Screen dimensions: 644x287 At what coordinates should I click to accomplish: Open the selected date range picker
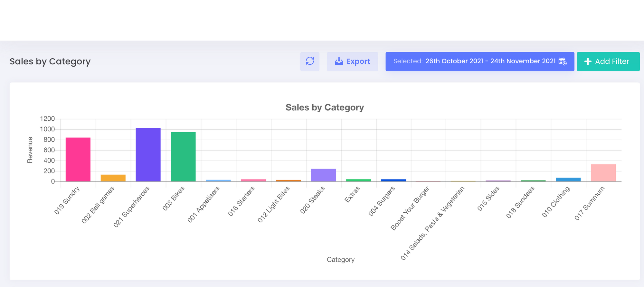(479, 61)
